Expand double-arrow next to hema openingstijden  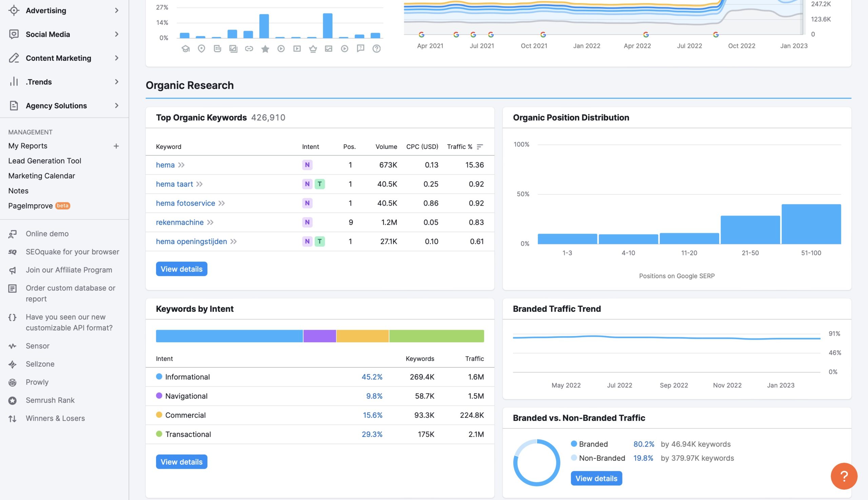pyautogui.click(x=233, y=242)
